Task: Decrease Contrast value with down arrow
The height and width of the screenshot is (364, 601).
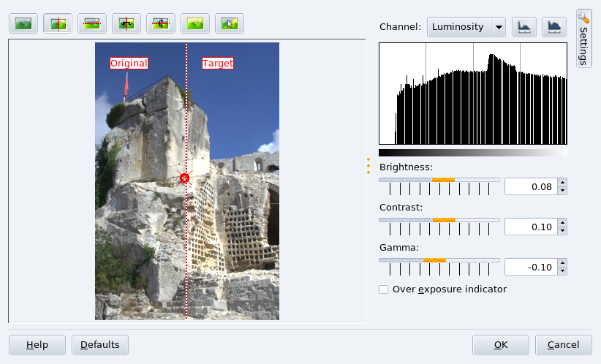Action: click(x=562, y=231)
